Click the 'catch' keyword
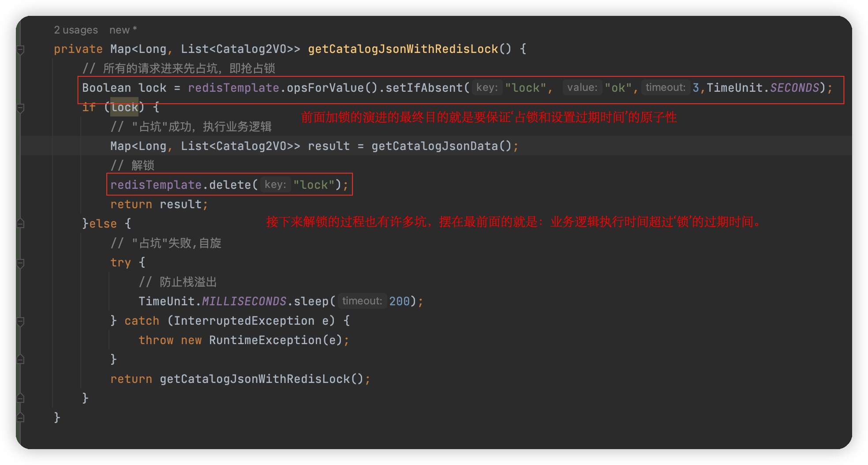868x465 pixels. 142,321
